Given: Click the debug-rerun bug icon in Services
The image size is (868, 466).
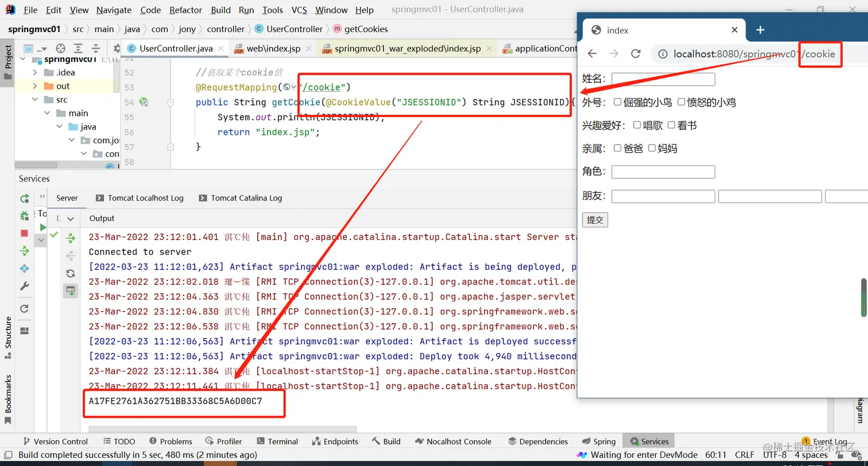Looking at the screenshot, I should click(x=24, y=216).
